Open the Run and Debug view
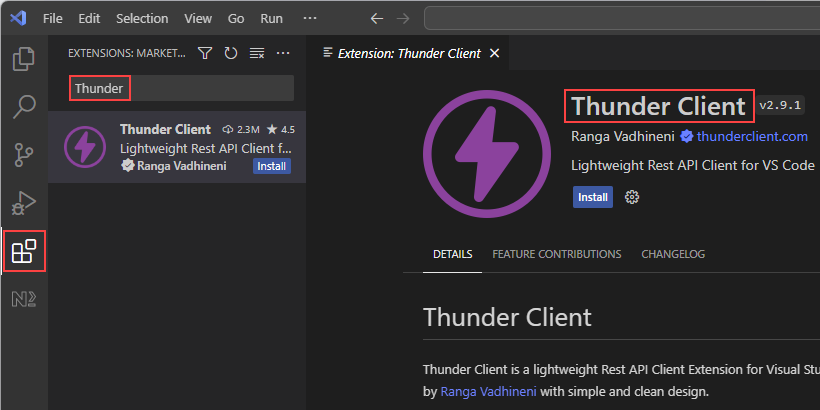 24,203
